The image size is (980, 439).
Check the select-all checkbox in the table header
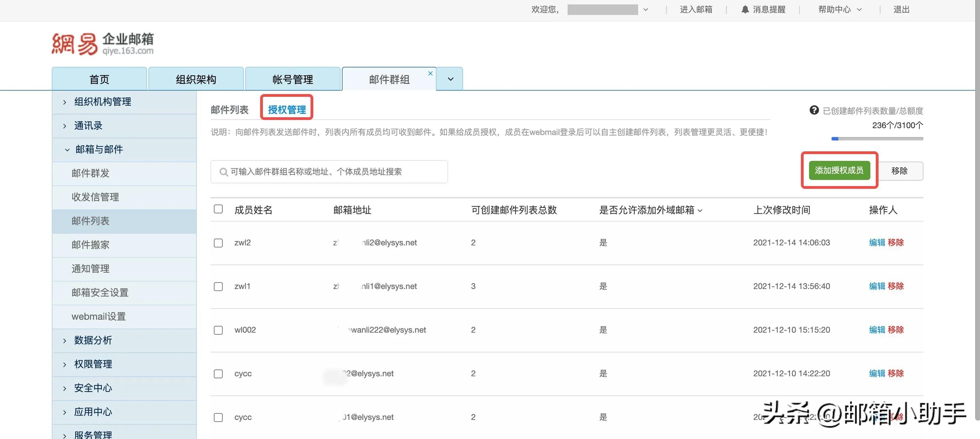(218, 209)
